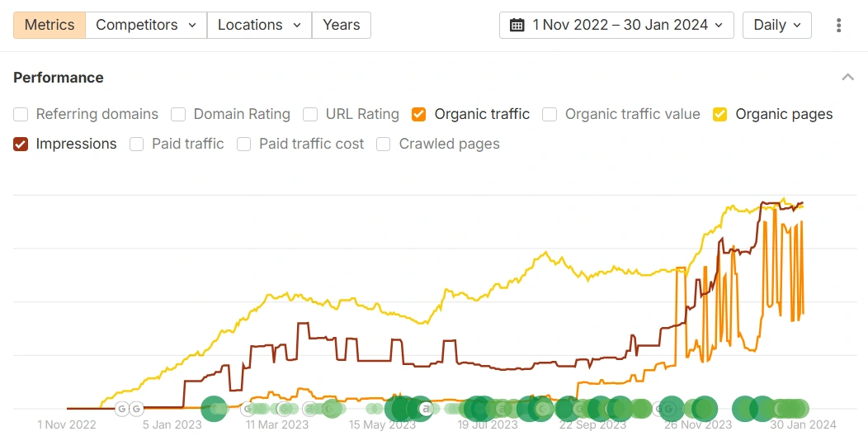This screenshot has height=441, width=868.
Task: Expand the Locations dropdown
Action: 259,25
